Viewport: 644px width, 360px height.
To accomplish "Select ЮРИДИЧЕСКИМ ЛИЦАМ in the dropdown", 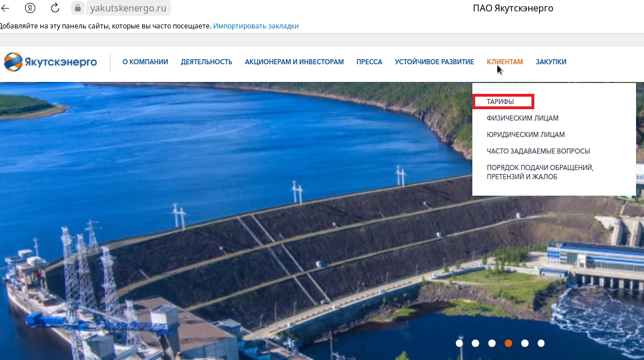I will point(526,135).
